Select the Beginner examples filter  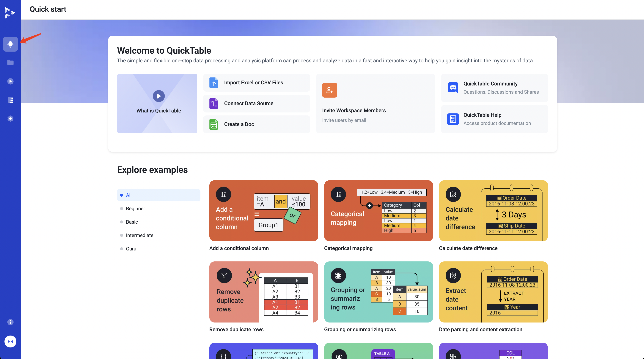(159, 209)
